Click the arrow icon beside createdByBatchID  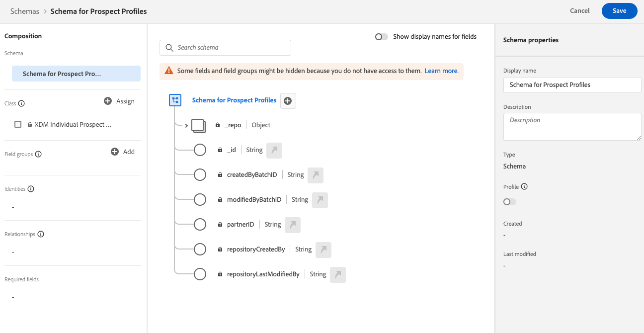point(316,175)
